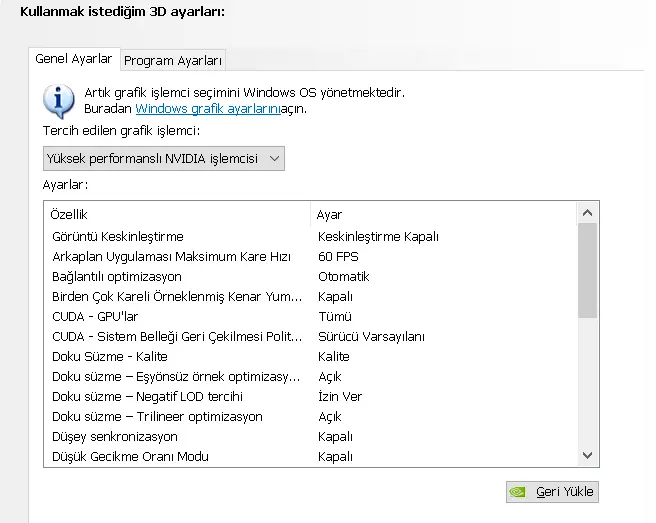The height and width of the screenshot is (523, 656).
Task: Select the CUDA - GPU'lar row
Action: tap(310, 317)
